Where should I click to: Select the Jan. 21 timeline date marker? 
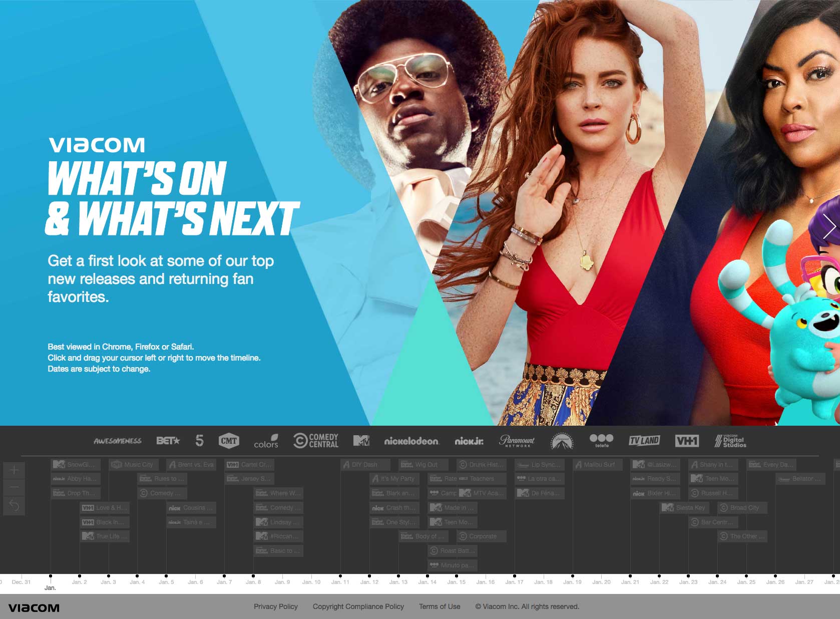[x=630, y=576]
